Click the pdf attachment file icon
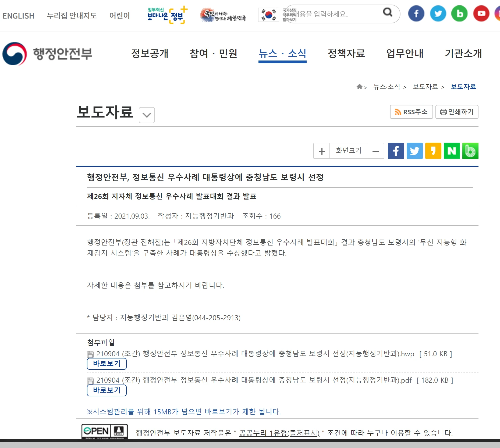Viewport: 500px width, 448px height. pos(90,381)
